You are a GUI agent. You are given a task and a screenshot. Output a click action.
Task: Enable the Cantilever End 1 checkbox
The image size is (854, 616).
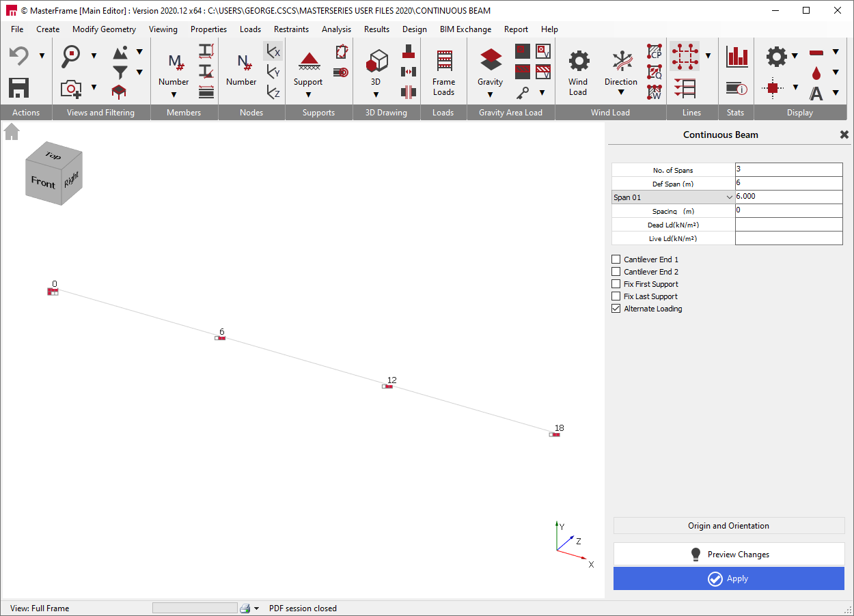(616, 259)
